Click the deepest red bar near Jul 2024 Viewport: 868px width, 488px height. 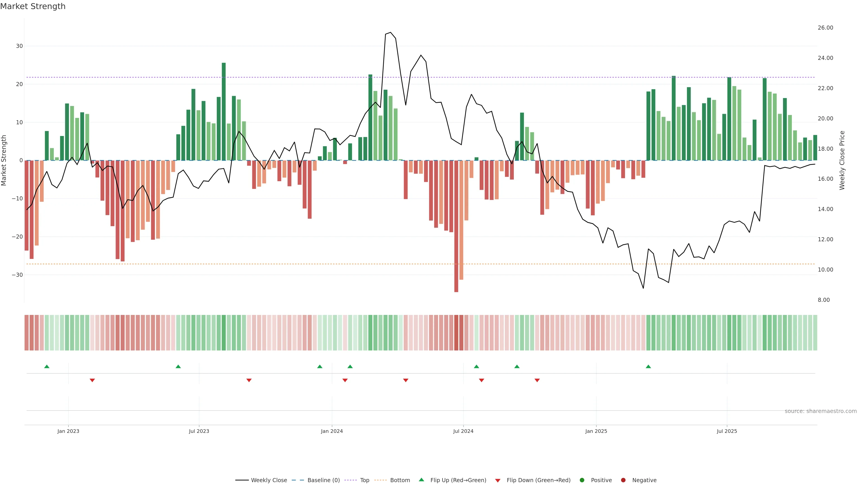[x=456, y=226]
